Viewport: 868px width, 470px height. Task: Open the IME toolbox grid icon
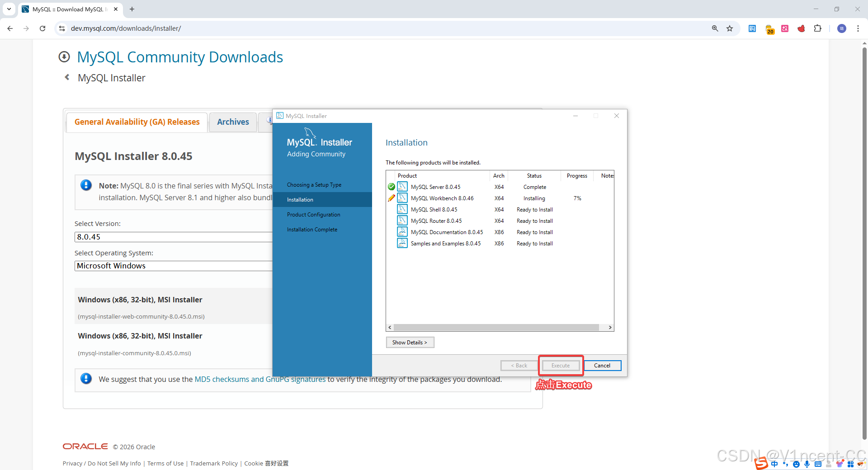tap(850, 464)
